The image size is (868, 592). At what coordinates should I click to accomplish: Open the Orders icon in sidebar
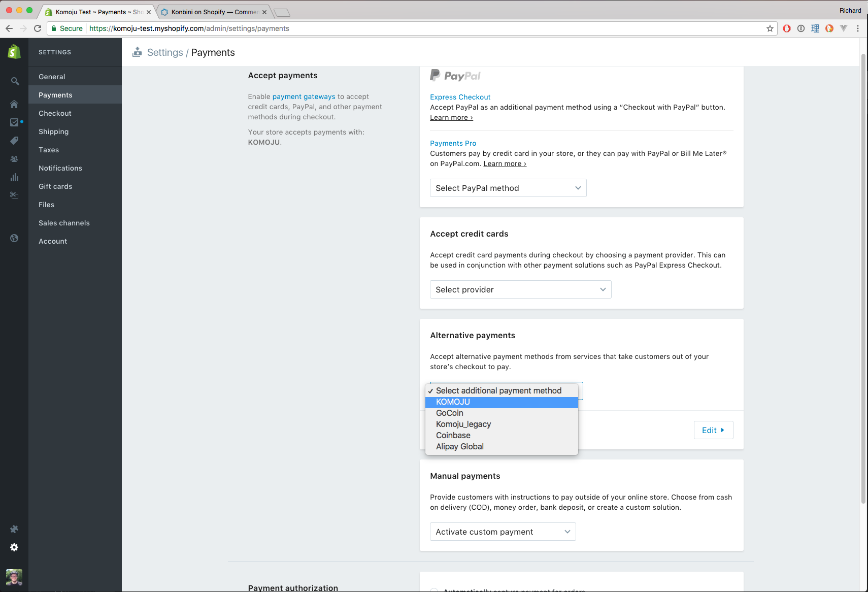14,122
